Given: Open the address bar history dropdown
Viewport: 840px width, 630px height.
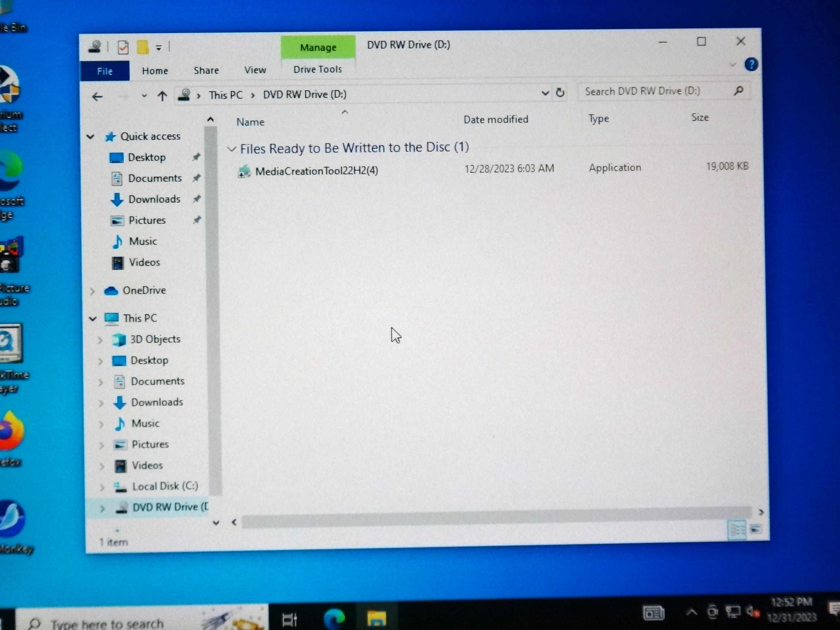Looking at the screenshot, I should pyautogui.click(x=545, y=93).
